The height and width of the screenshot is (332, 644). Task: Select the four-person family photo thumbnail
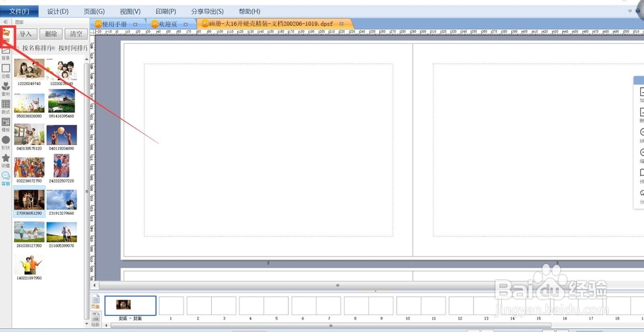(62, 72)
